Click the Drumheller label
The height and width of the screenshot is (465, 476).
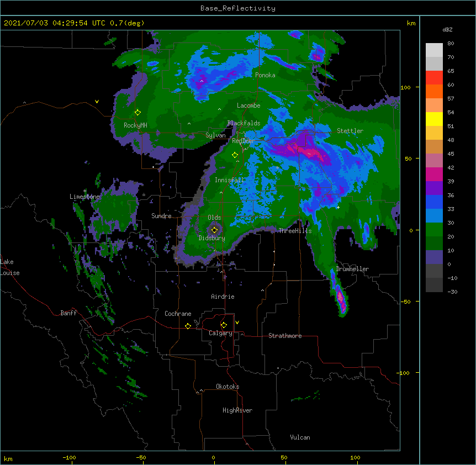352,269
